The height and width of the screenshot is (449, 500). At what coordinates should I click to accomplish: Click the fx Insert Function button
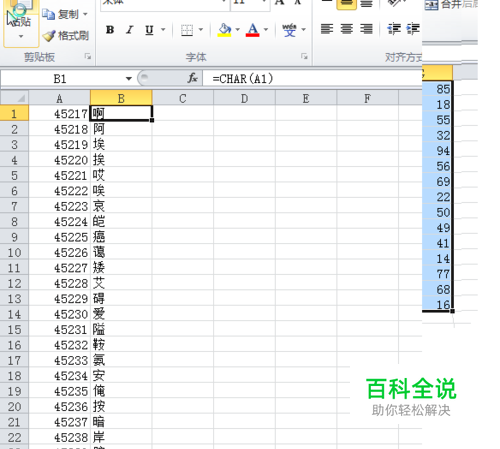192,79
